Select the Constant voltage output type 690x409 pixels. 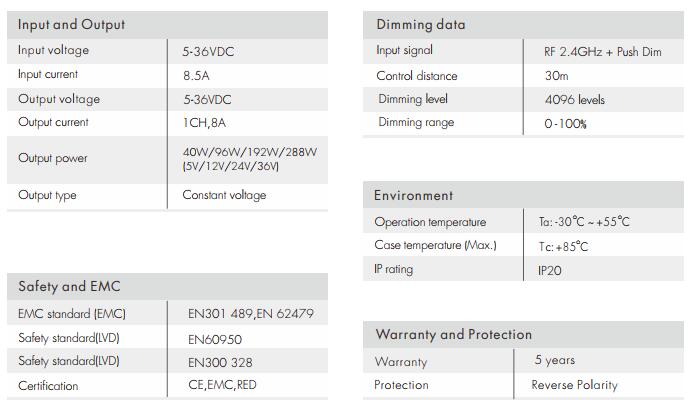224,195
